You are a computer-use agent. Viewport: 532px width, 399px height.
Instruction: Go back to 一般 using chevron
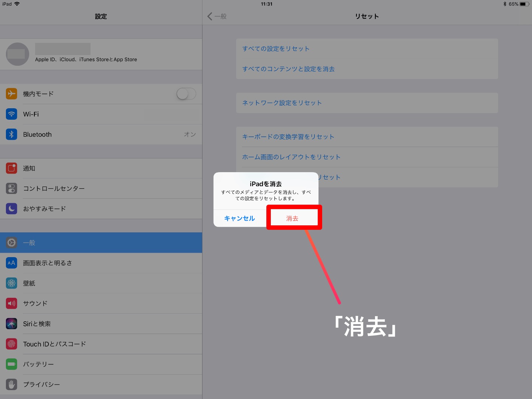pyautogui.click(x=210, y=16)
